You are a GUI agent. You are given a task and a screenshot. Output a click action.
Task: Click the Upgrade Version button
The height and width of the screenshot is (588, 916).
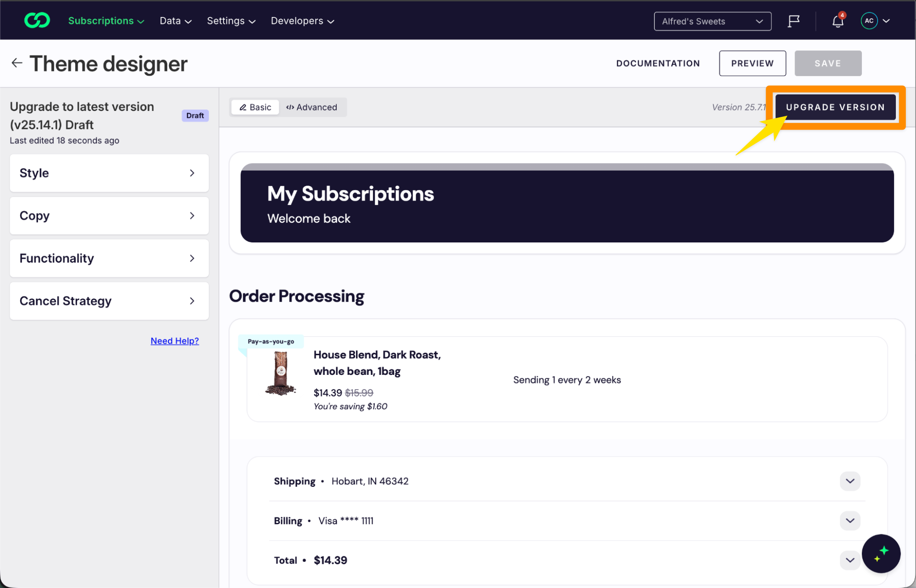[x=835, y=107]
